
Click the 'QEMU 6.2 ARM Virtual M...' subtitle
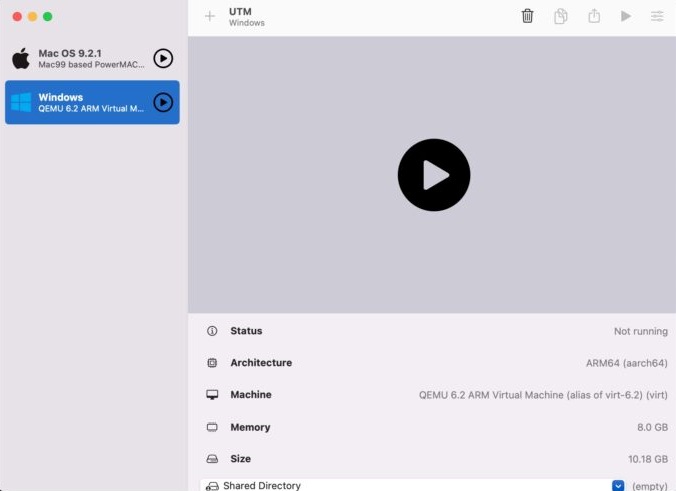[91, 109]
